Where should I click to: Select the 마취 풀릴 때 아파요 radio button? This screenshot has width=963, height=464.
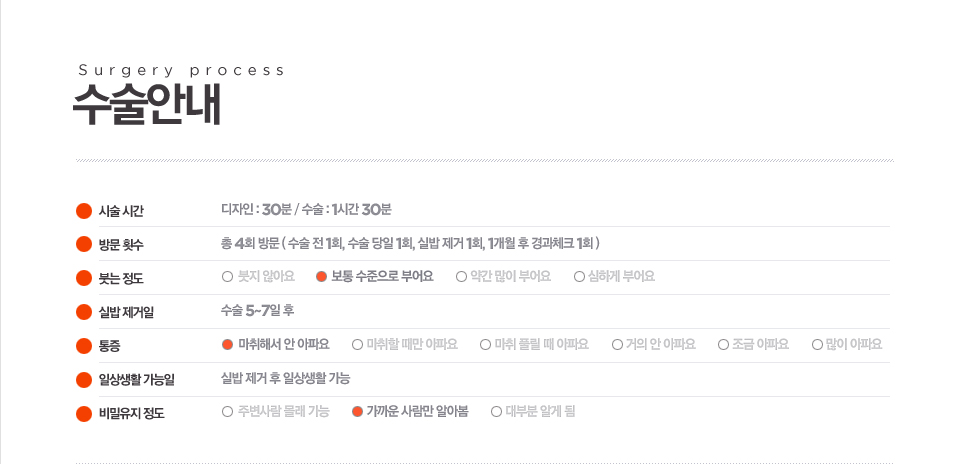(485, 344)
